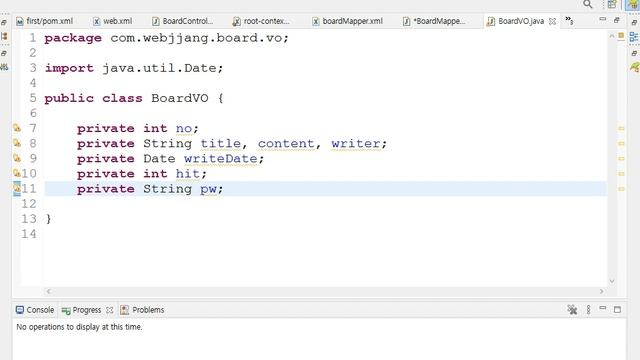Jump to overview ruler mark for line 9
The width and height of the screenshot is (640, 360).
coord(621,158)
